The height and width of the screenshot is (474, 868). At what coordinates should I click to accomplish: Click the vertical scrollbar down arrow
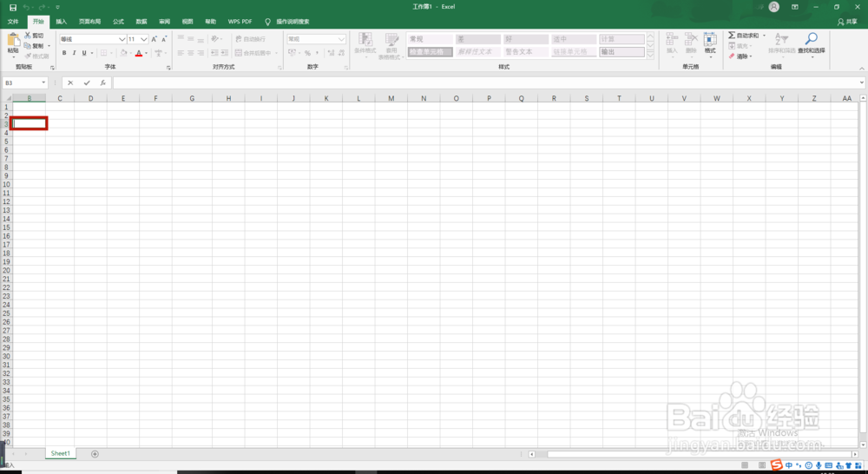[863, 444]
